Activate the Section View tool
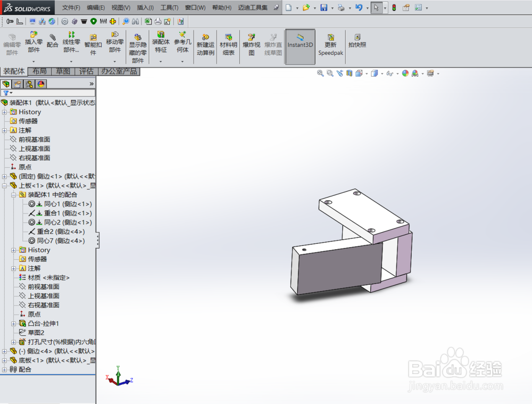Image resolution: width=532 pixels, height=404 pixels. click(x=350, y=72)
